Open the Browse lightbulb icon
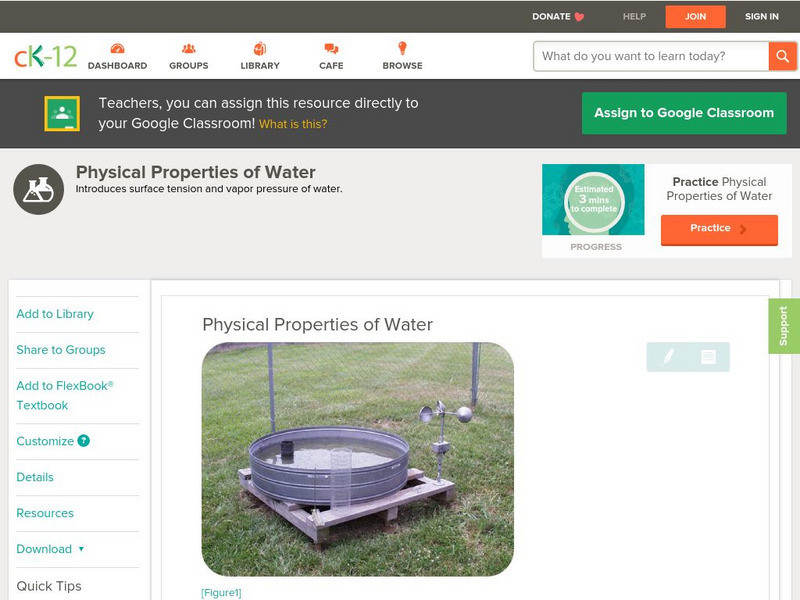The width and height of the screenshot is (800, 600). 403,48
